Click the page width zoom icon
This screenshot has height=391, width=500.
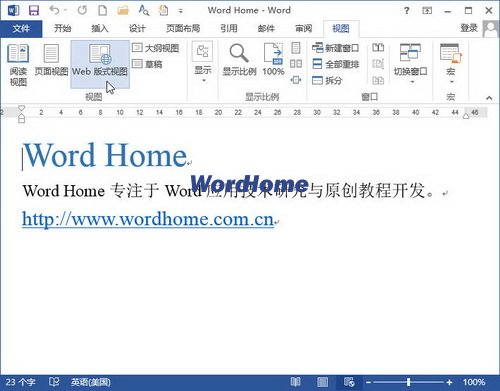point(296,80)
